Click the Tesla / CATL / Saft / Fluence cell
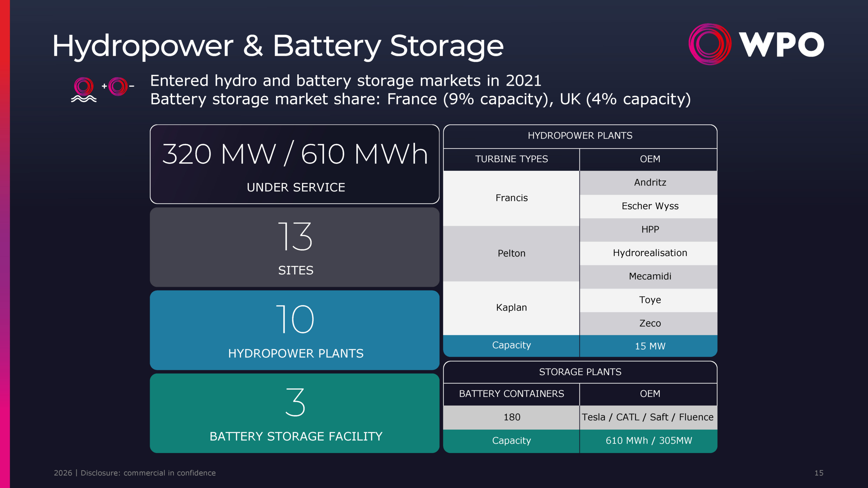Image resolution: width=868 pixels, height=488 pixels. tap(648, 417)
